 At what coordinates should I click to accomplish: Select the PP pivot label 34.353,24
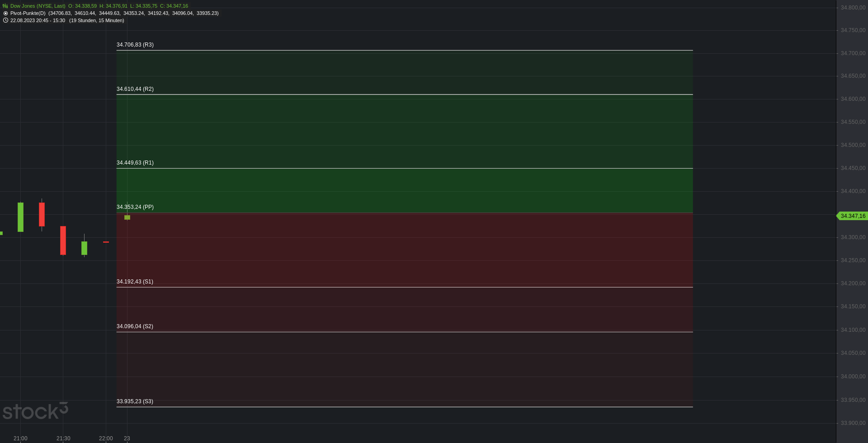135,207
